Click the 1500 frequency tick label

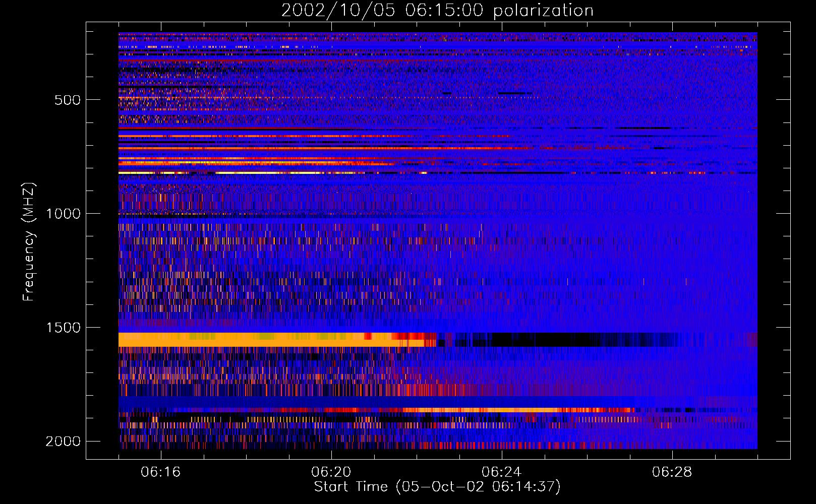[x=63, y=328]
